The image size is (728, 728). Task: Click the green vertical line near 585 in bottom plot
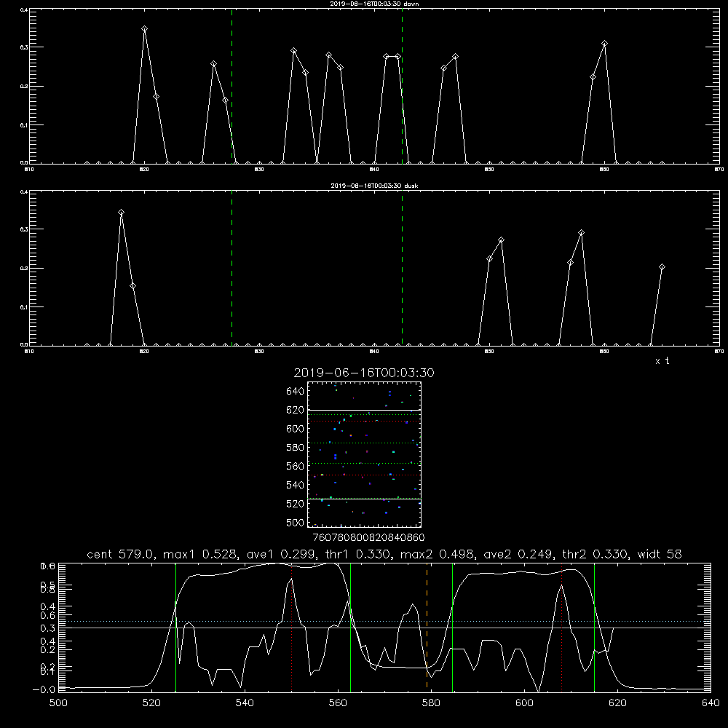pos(452,628)
